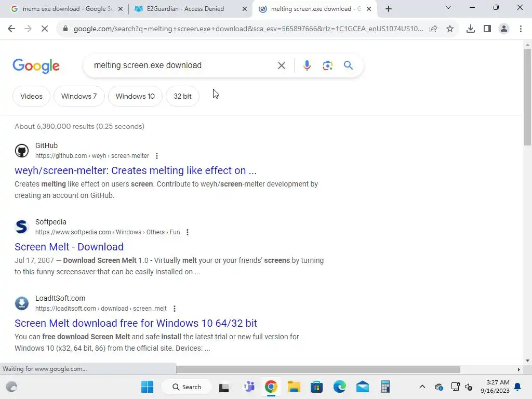
Task: Open options for Softpedia result
Action: pos(187,232)
